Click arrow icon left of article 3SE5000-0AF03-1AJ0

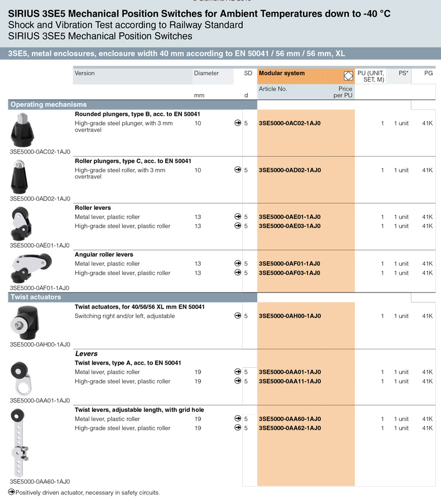(238, 273)
